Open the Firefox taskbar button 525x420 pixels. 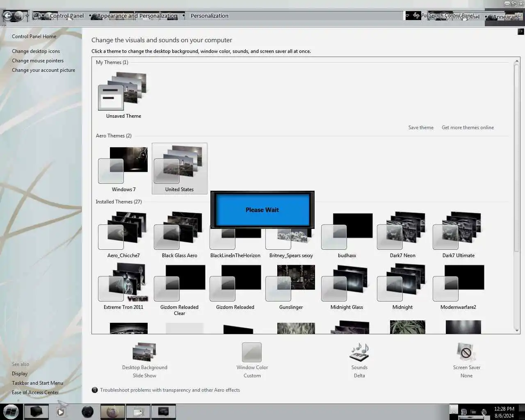[112, 412]
